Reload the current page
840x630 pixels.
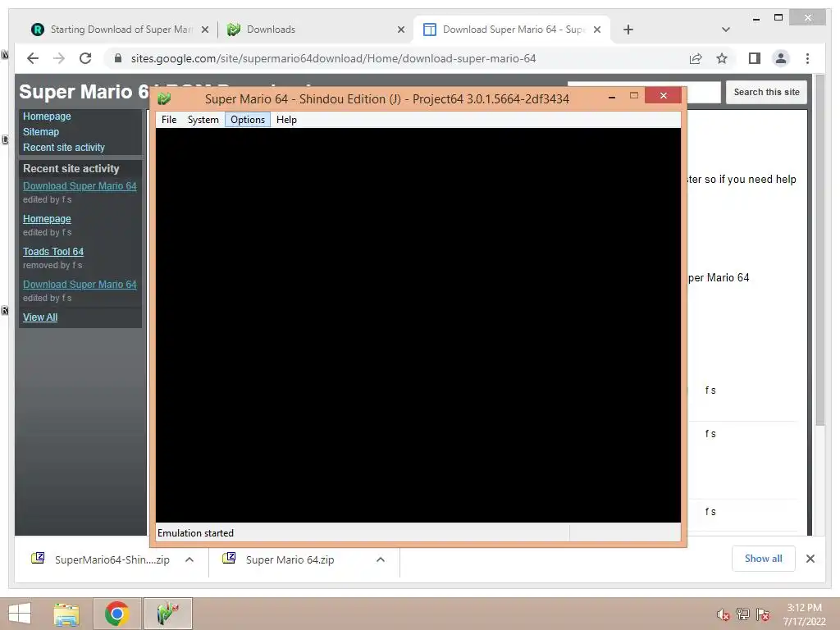pos(85,58)
